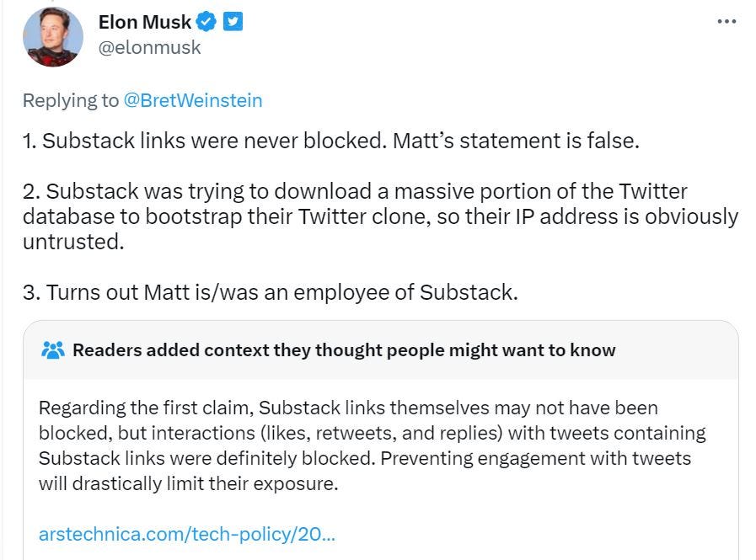Viewport: 756px width, 560px height.
Task: Click 'Regarding the first claim' in note
Action: 146,408
